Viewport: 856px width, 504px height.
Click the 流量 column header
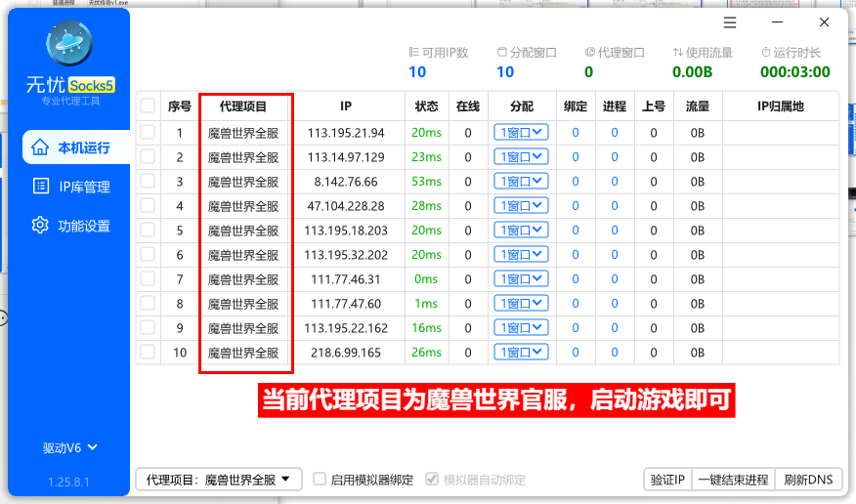pyautogui.click(x=698, y=106)
